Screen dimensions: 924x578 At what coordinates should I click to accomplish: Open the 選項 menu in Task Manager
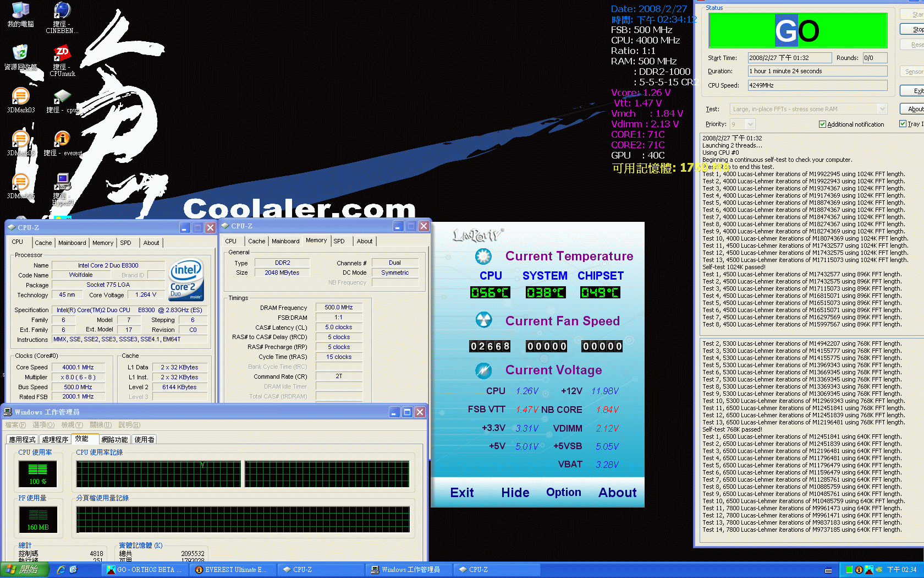(x=43, y=425)
